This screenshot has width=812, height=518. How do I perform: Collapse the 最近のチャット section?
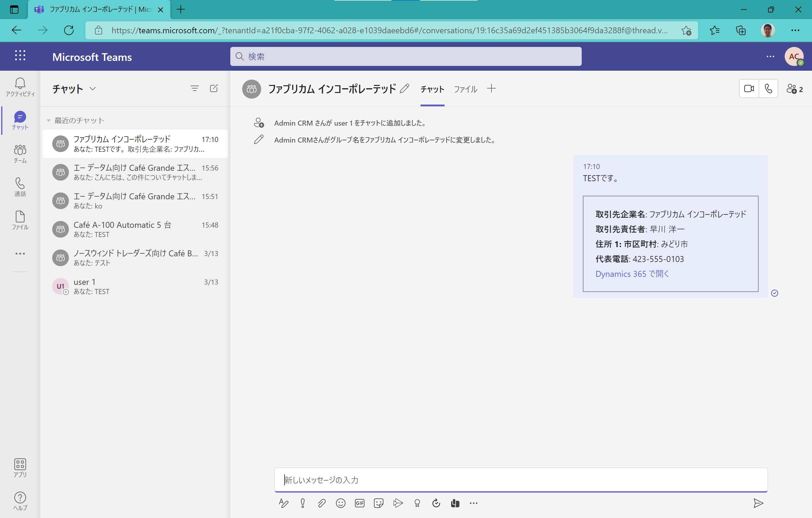click(49, 121)
